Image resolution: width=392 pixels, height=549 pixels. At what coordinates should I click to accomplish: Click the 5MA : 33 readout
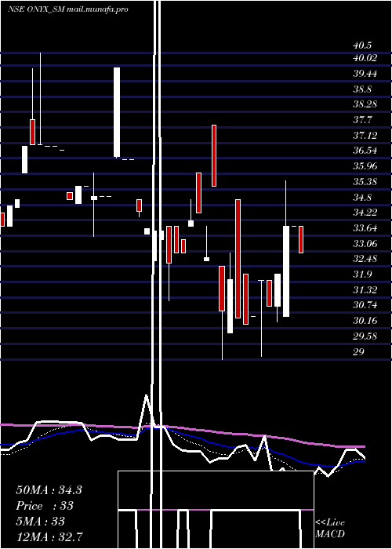tap(41, 522)
